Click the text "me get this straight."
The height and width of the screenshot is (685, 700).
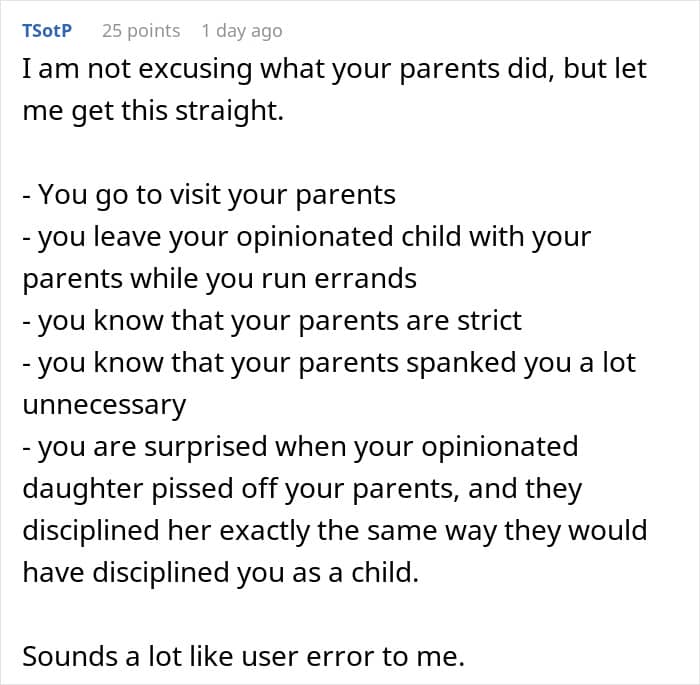coord(153,110)
